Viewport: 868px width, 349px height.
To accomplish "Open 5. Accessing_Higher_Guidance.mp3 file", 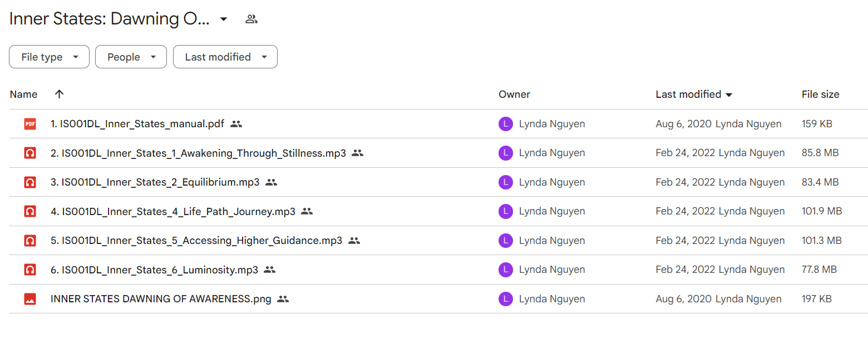I will [x=196, y=241].
